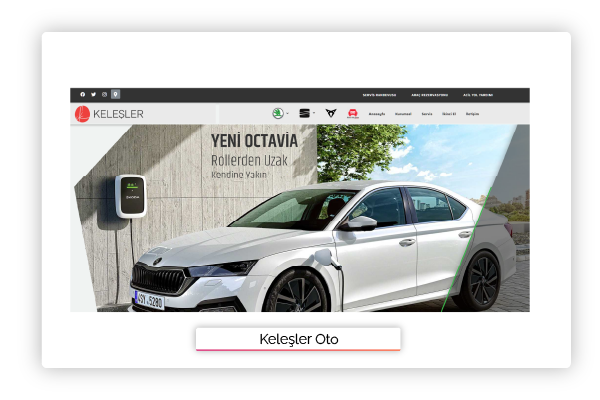
Task: Click the red car icon
Action: (352, 113)
